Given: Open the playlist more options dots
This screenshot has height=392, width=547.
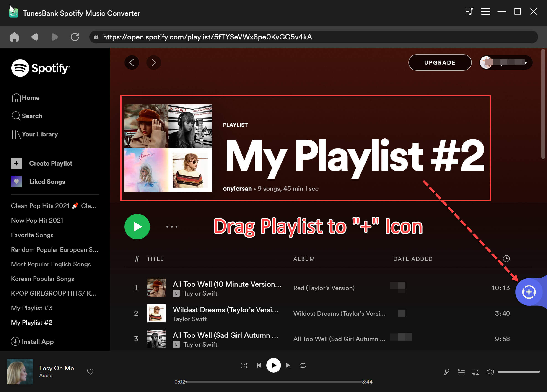Looking at the screenshot, I should (x=172, y=226).
